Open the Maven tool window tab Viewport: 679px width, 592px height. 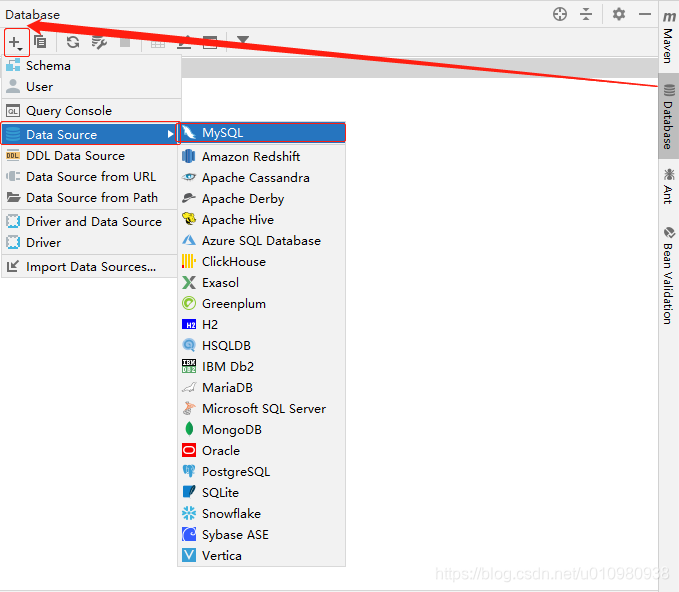click(x=669, y=38)
